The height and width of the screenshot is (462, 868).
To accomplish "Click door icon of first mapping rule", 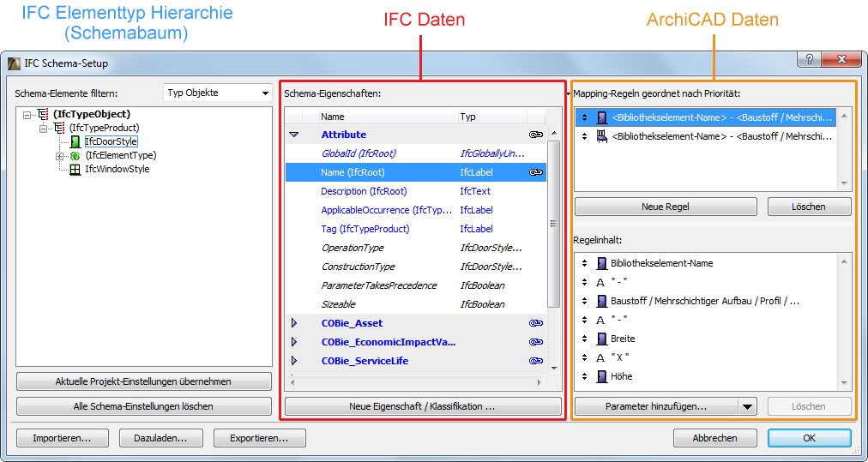I will (x=602, y=117).
